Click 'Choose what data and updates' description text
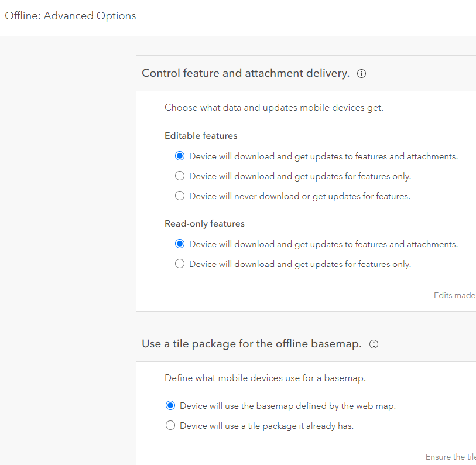 coord(273,108)
